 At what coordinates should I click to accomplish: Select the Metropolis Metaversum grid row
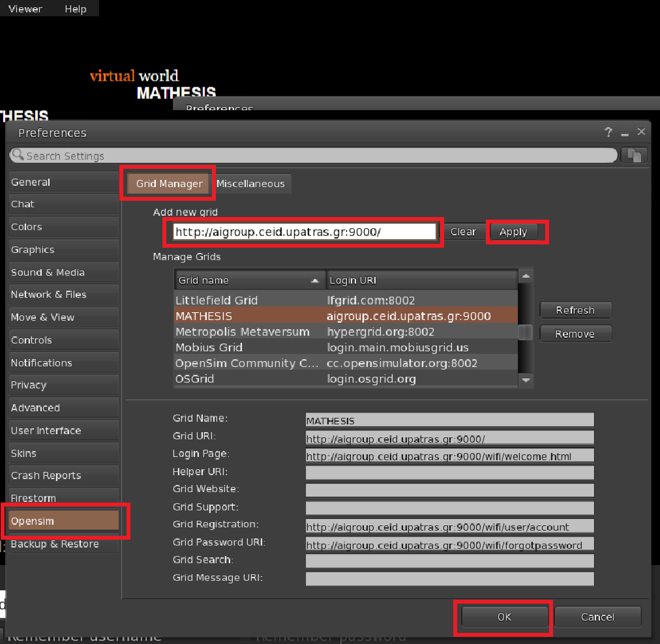click(x=346, y=332)
